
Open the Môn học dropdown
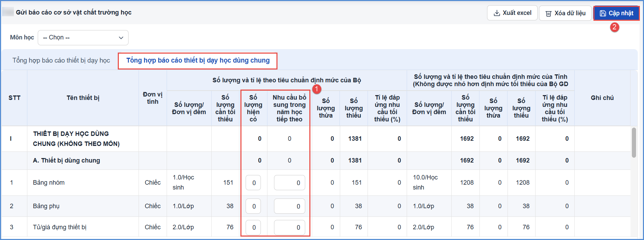click(x=83, y=37)
